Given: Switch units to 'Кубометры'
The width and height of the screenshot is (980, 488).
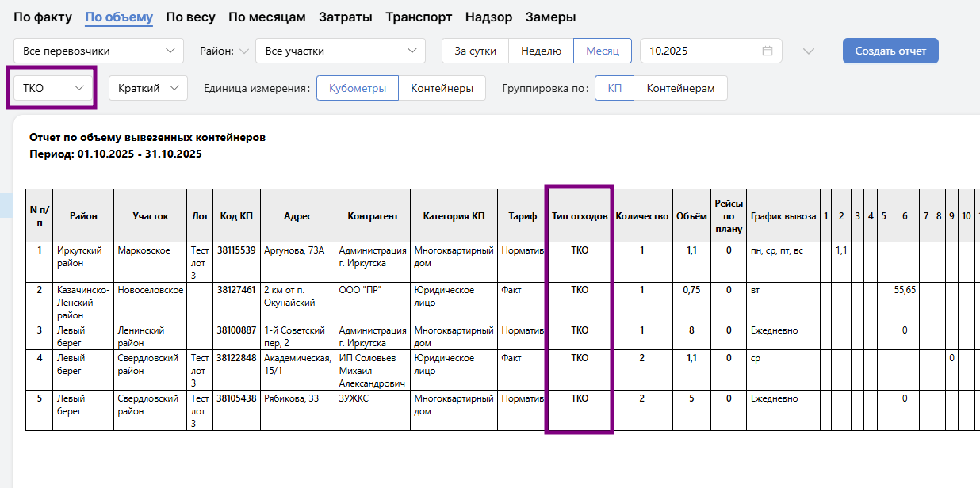Looking at the screenshot, I should click(x=357, y=88).
